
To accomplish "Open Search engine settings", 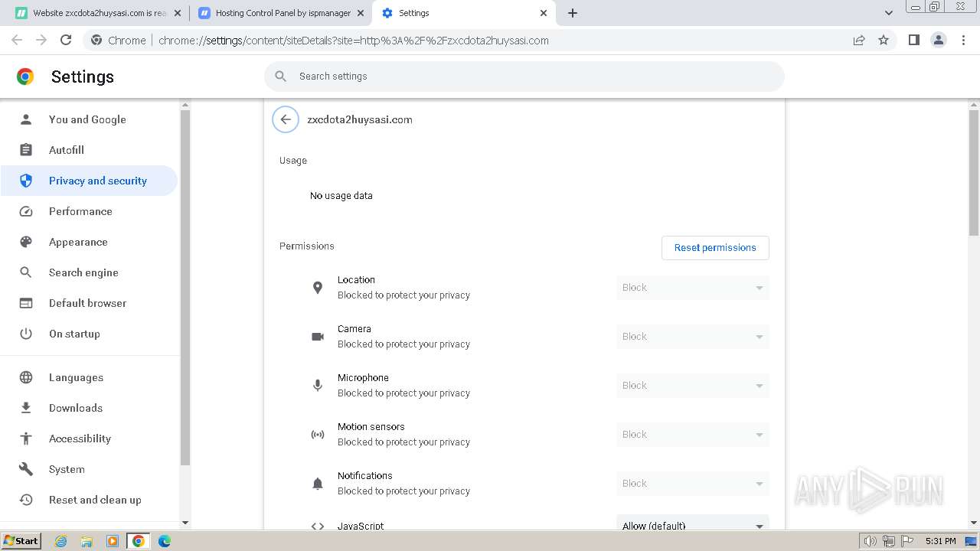I will pyautogui.click(x=89, y=272).
